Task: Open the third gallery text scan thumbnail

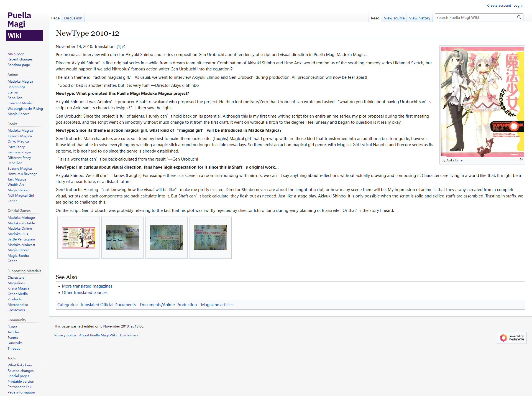Action: [167, 238]
